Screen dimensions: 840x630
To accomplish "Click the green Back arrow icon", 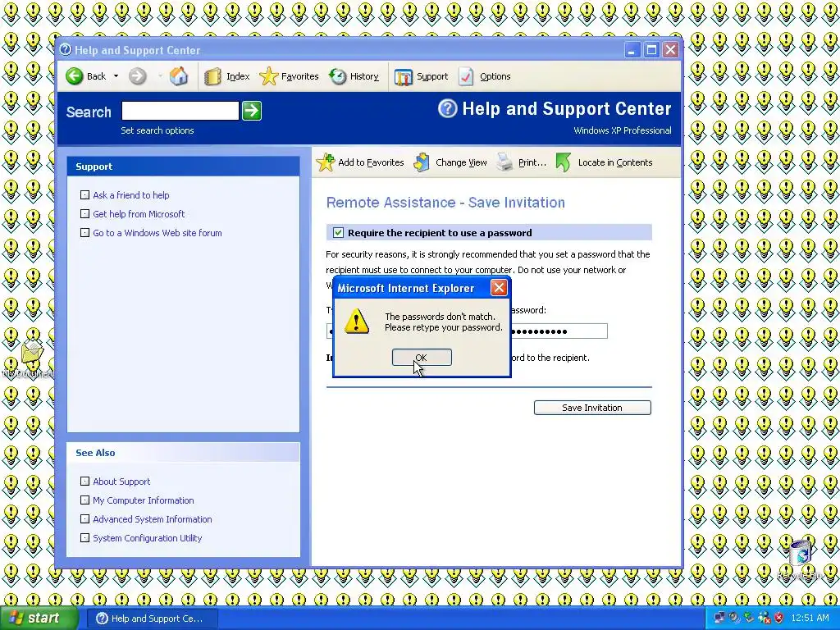I will [x=75, y=76].
